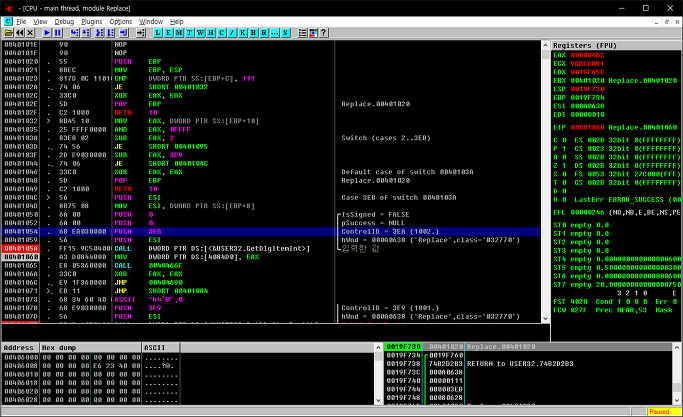Show References window with R icon

point(264,33)
